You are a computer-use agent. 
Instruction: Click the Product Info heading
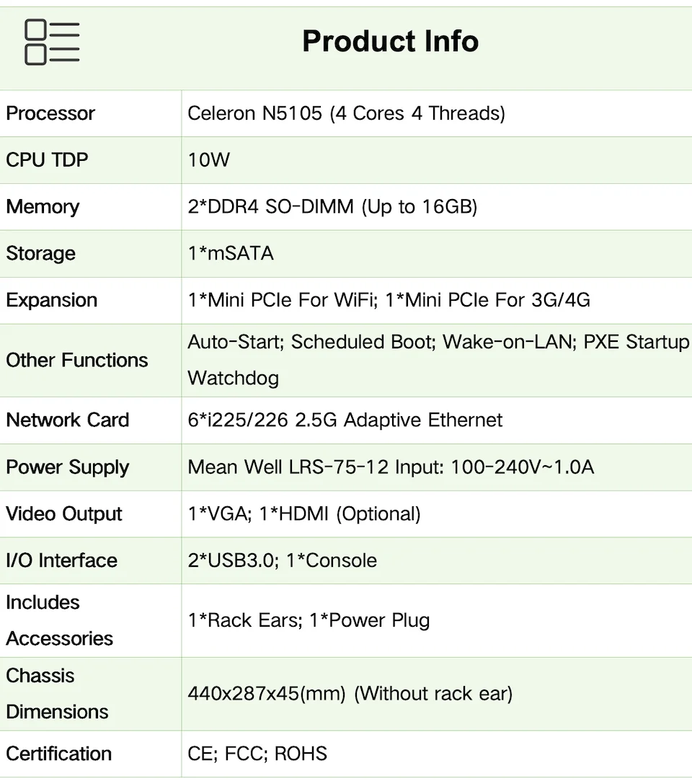coord(390,41)
